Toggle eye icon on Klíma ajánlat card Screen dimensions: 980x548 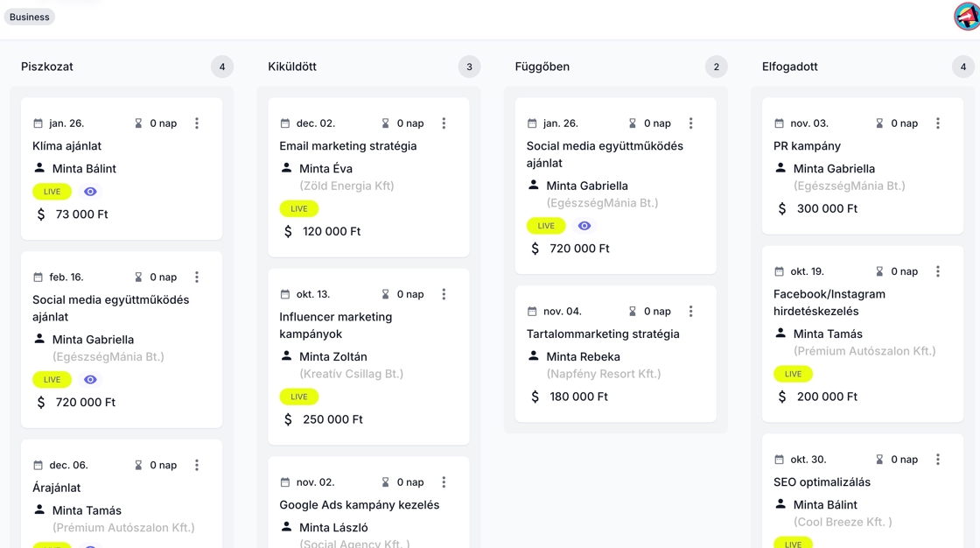pos(90,192)
